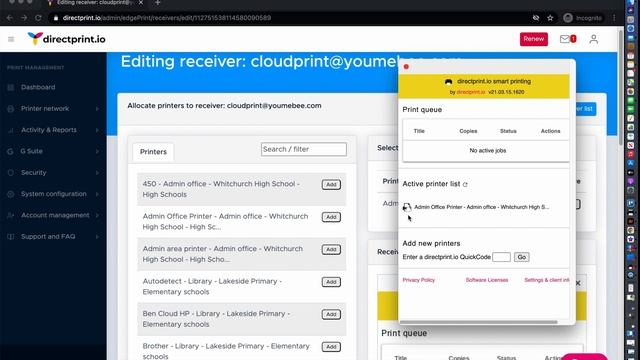This screenshot has height=360, width=640.
Task: Open the hamburger menu icon
Action: pos(11,39)
